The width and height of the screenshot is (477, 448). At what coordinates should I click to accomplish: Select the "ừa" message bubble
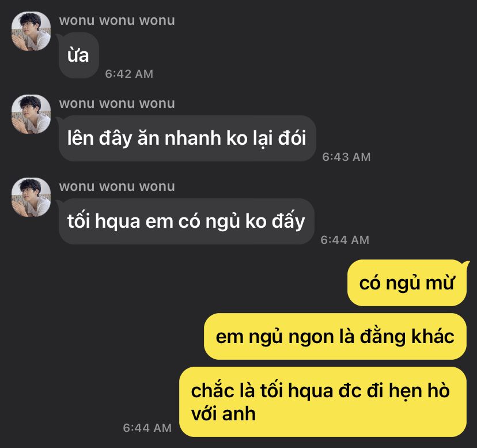point(78,55)
